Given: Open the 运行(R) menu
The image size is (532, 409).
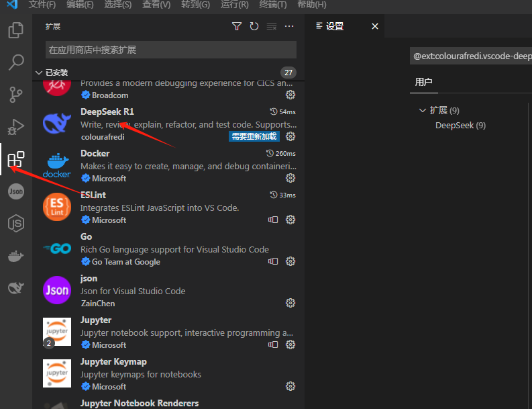Looking at the screenshot, I should [234, 5].
